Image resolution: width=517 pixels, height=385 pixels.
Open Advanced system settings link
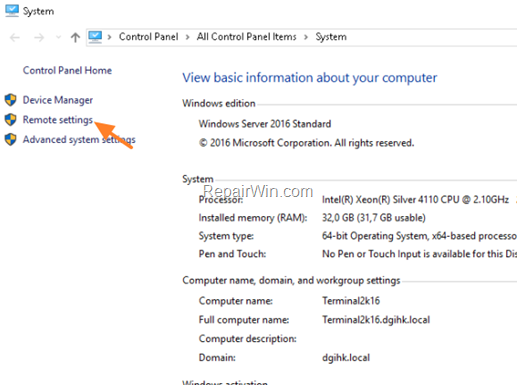(79, 139)
